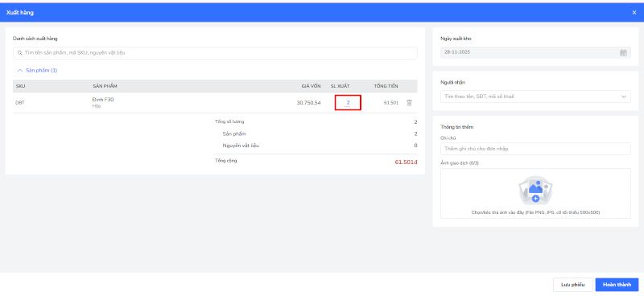
Task: Open the Người nhận dropdown arrow
Action: pyautogui.click(x=624, y=97)
